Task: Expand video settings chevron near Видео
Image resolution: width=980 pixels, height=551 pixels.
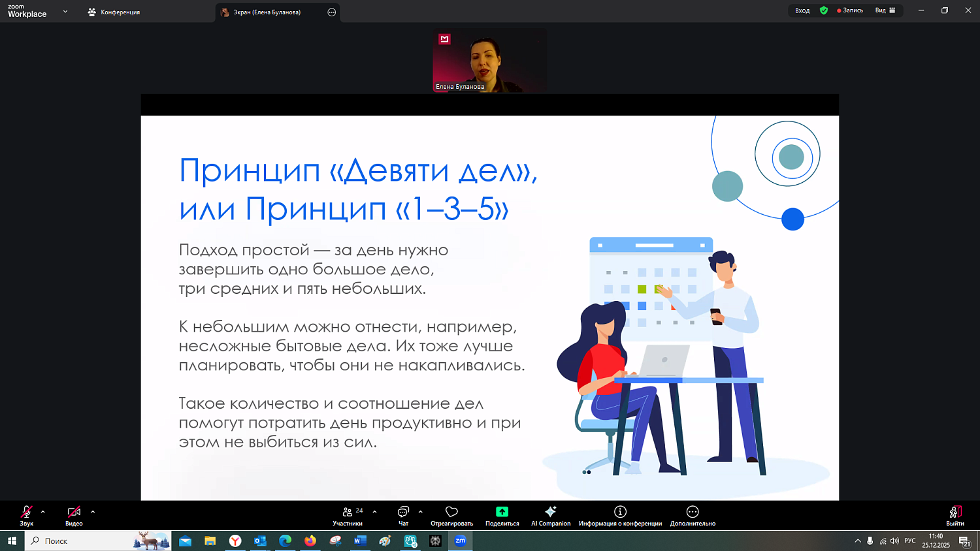Action: tap(92, 511)
